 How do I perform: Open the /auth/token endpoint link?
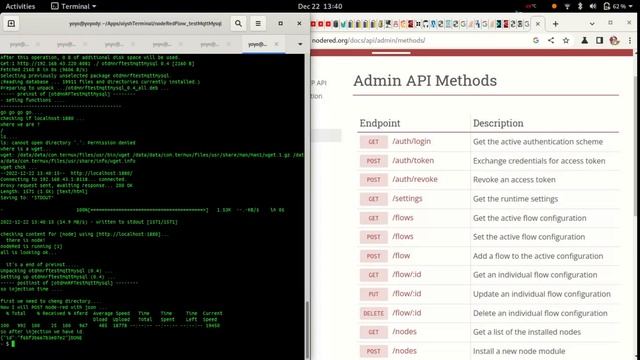point(413,160)
